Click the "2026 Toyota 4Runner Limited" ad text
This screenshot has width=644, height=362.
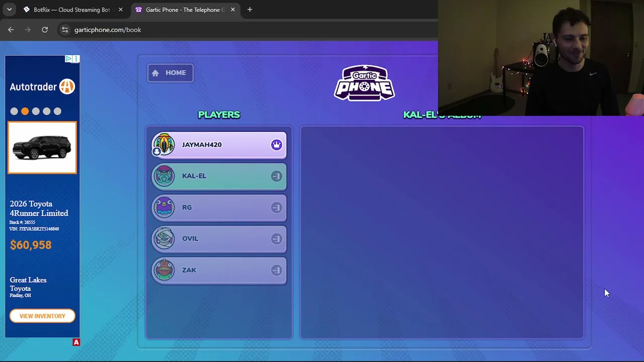point(39,208)
